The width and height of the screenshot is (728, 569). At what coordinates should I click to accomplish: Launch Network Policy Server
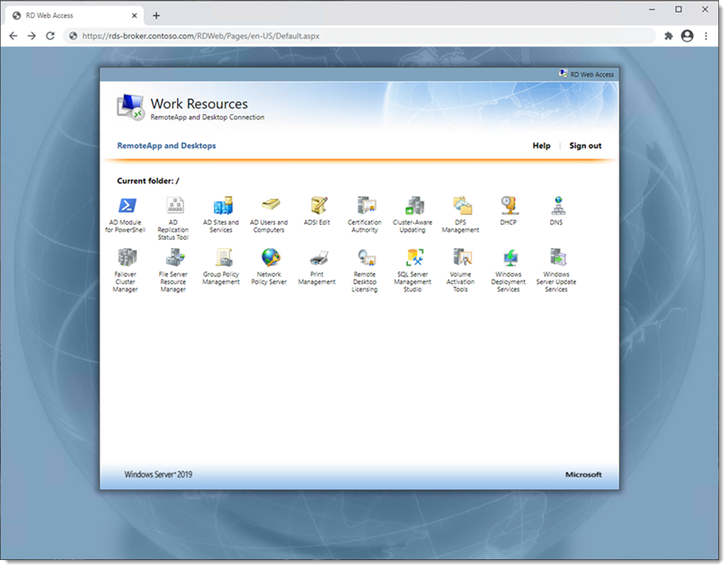tap(270, 266)
